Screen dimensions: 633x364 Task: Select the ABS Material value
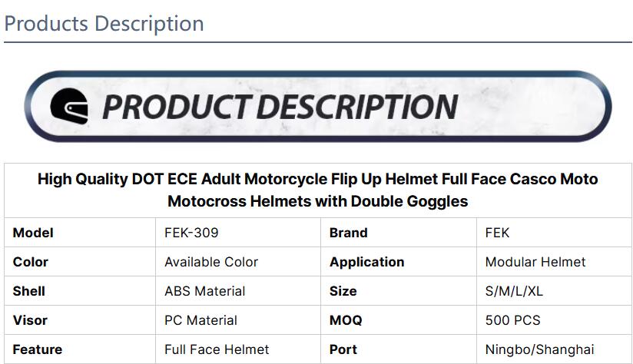tap(204, 291)
